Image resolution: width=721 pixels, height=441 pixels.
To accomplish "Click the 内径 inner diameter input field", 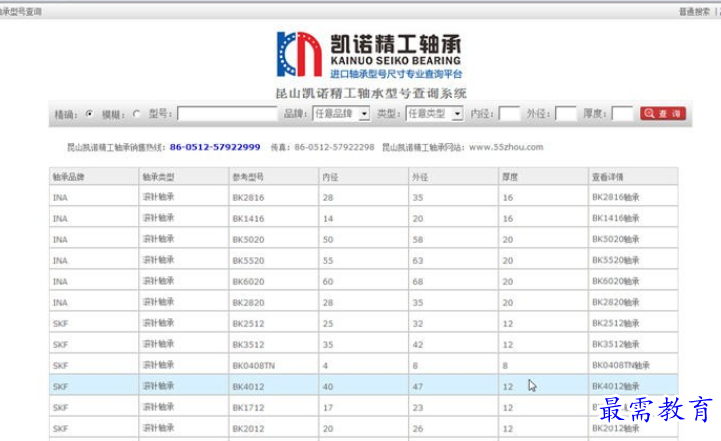I will (x=508, y=114).
